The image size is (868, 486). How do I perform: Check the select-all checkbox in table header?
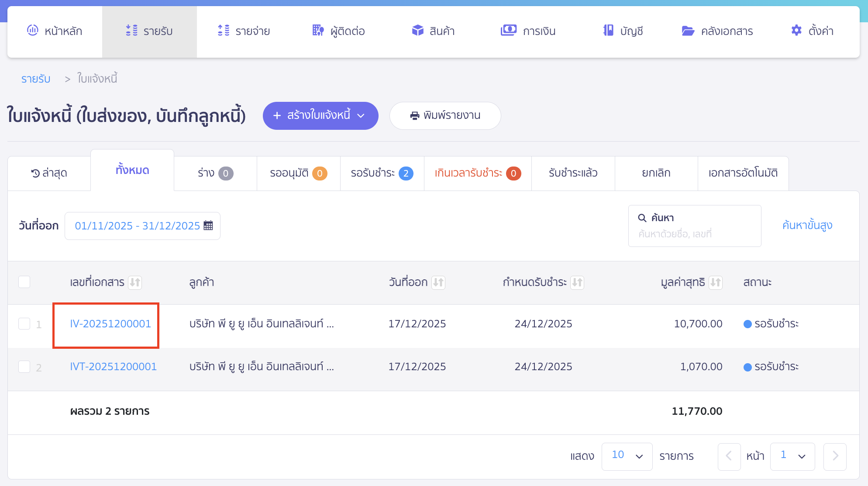point(24,282)
